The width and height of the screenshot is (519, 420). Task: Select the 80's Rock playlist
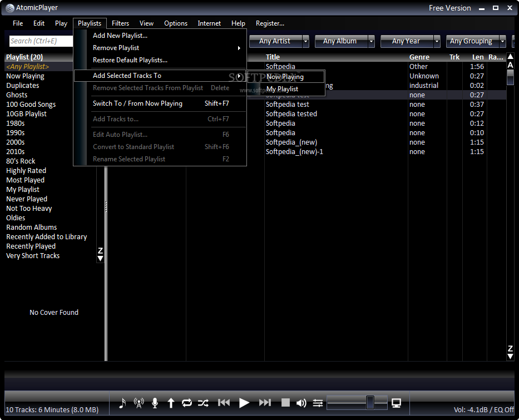tap(21, 161)
